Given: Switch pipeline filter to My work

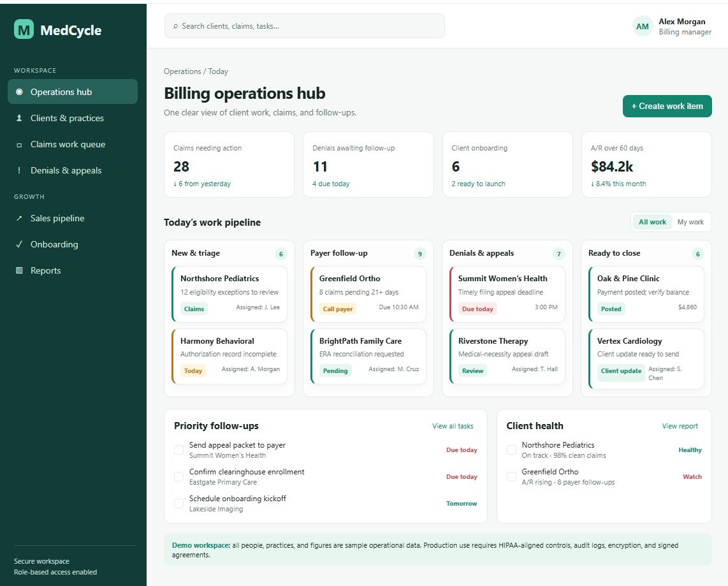Looking at the screenshot, I should (x=690, y=222).
